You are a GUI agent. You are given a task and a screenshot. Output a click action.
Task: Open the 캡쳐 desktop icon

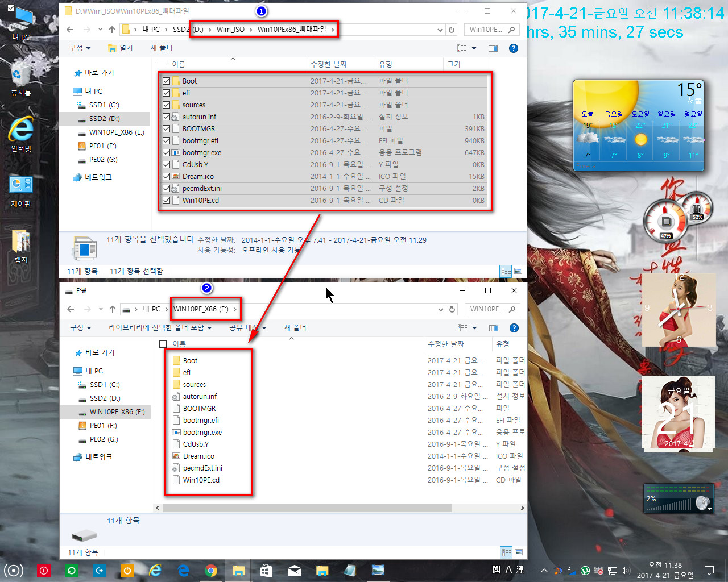(21, 246)
